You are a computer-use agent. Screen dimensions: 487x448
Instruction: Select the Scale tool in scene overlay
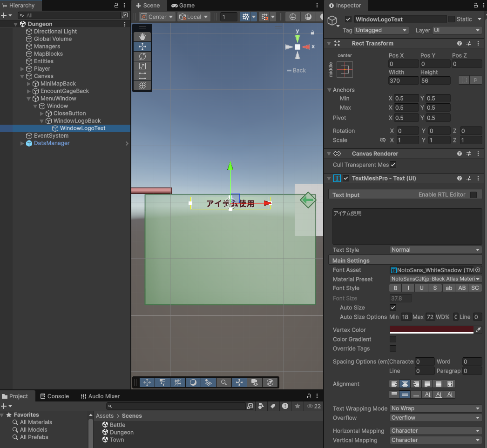point(142,66)
